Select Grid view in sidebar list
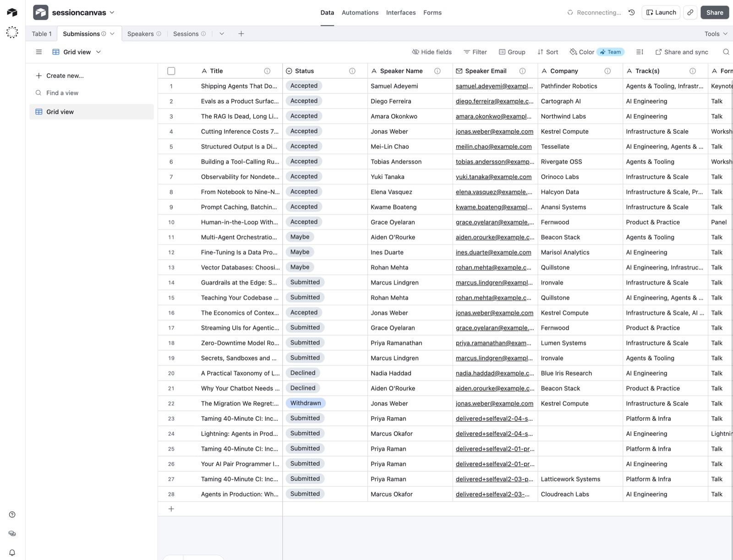Image resolution: width=733 pixels, height=560 pixels. [x=92, y=112]
